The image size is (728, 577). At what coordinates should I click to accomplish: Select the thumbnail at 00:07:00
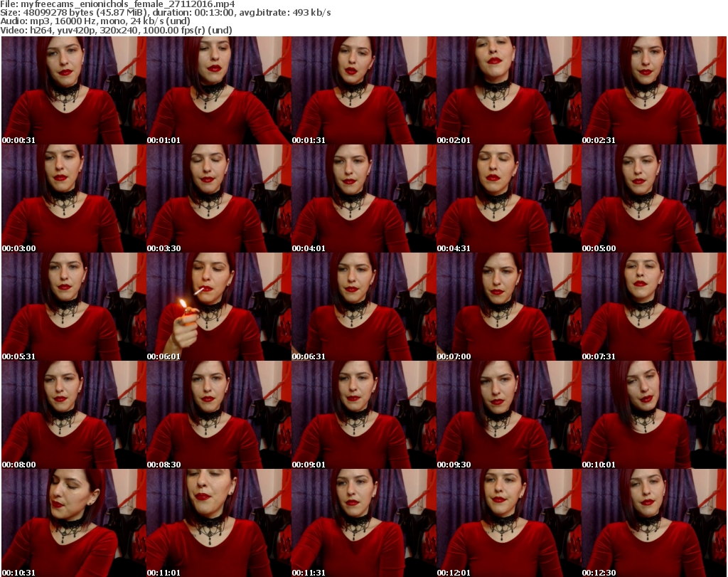coord(509,307)
